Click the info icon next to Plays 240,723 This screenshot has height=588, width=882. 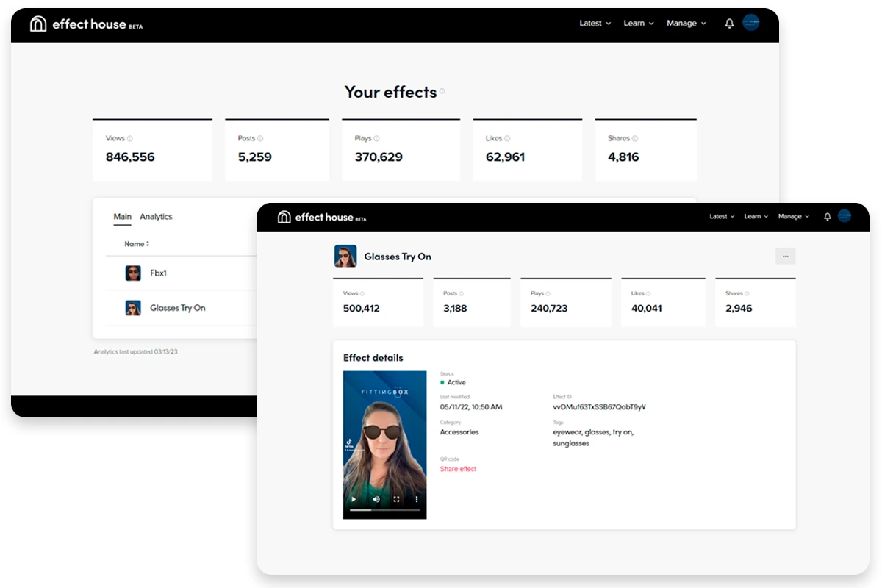pyautogui.click(x=548, y=293)
